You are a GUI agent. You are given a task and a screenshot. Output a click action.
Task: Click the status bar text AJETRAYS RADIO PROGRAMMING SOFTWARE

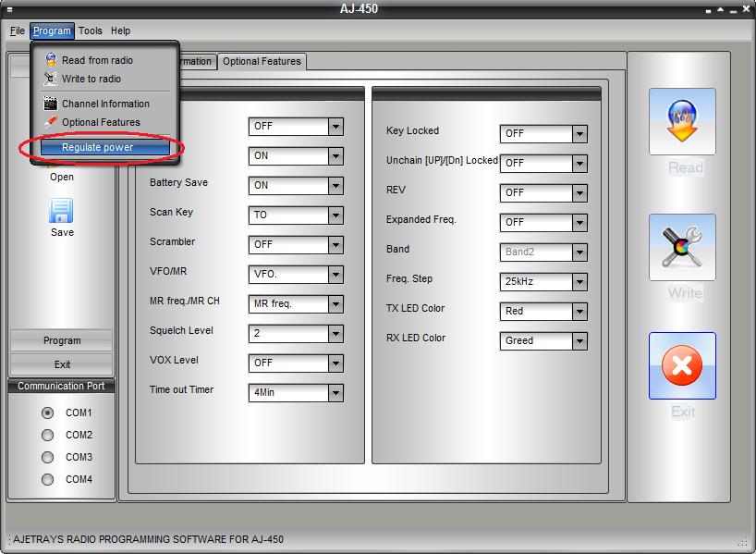148,539
